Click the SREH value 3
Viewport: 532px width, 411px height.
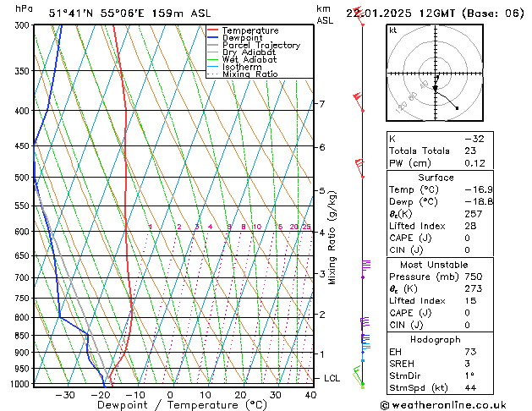467,364
